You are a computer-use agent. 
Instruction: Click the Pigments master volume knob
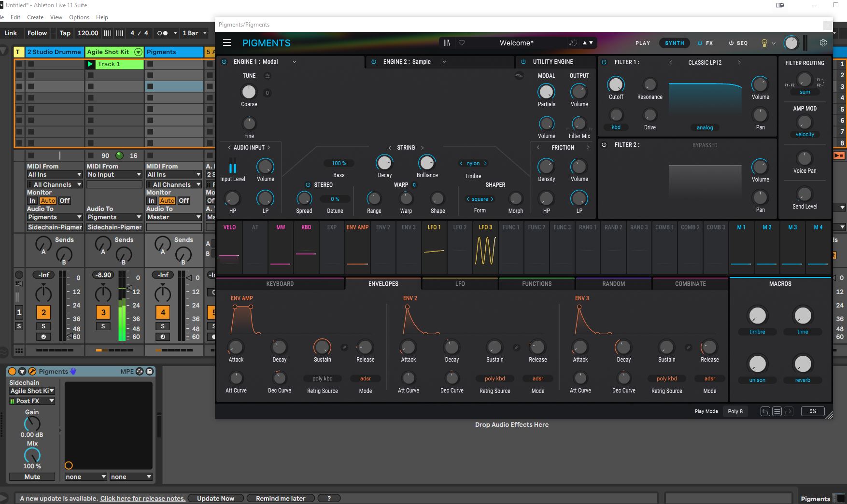(791, 43)
